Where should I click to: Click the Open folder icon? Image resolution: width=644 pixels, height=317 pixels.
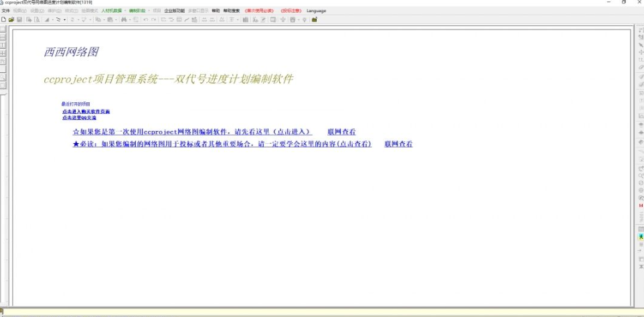[x=11, y=19]
